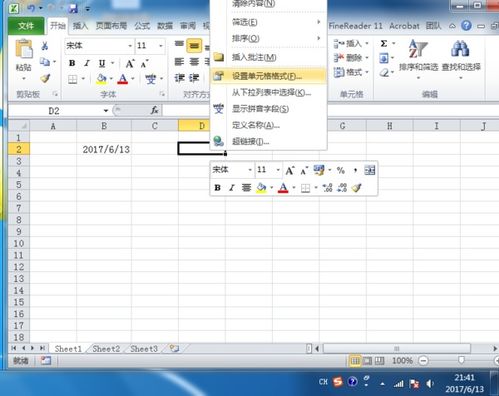Click cell B2 containing 2017/6/13
This screenshot has height=396, width=499.
104,149
